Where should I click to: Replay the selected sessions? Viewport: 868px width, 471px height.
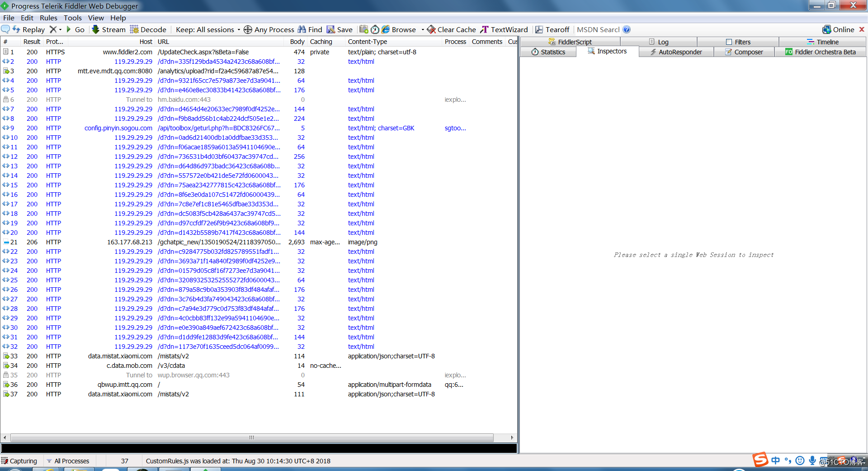(29, 29)
